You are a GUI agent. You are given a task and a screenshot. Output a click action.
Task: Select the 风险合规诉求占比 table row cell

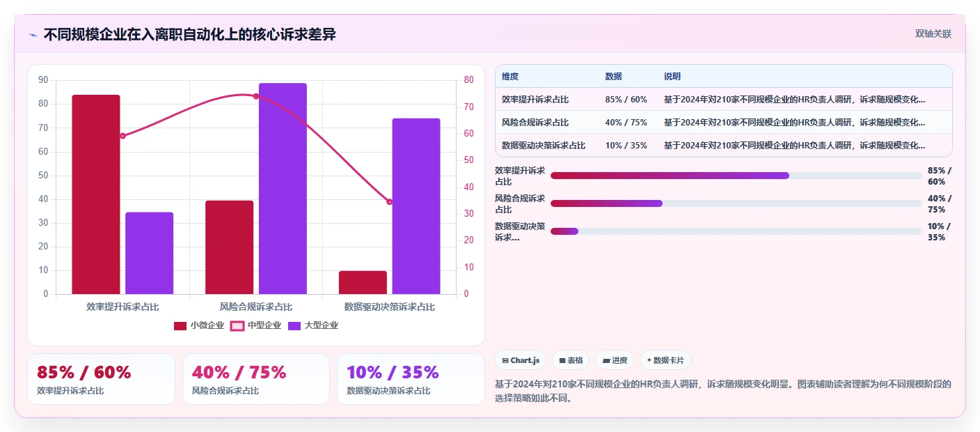(535, 123)
